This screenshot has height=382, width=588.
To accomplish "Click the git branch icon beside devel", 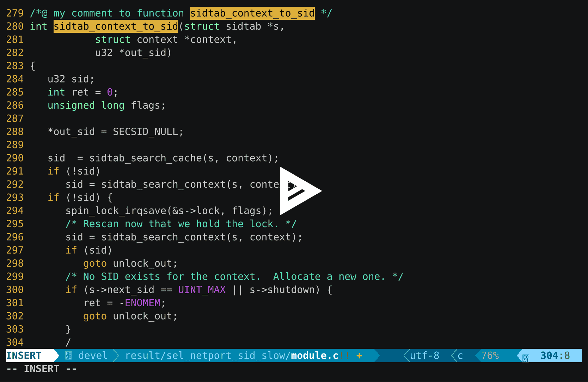I will pos(69,356).
